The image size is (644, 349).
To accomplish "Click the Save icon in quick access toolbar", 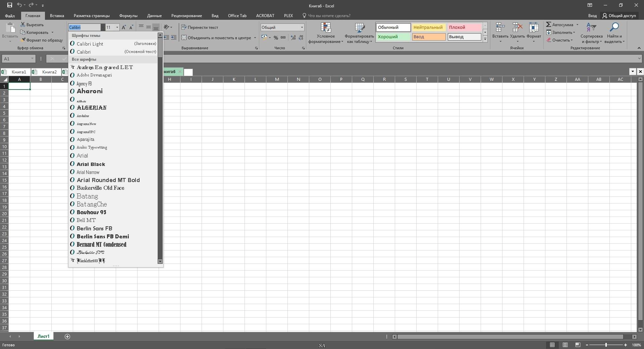I will click(x=9, y=5).
